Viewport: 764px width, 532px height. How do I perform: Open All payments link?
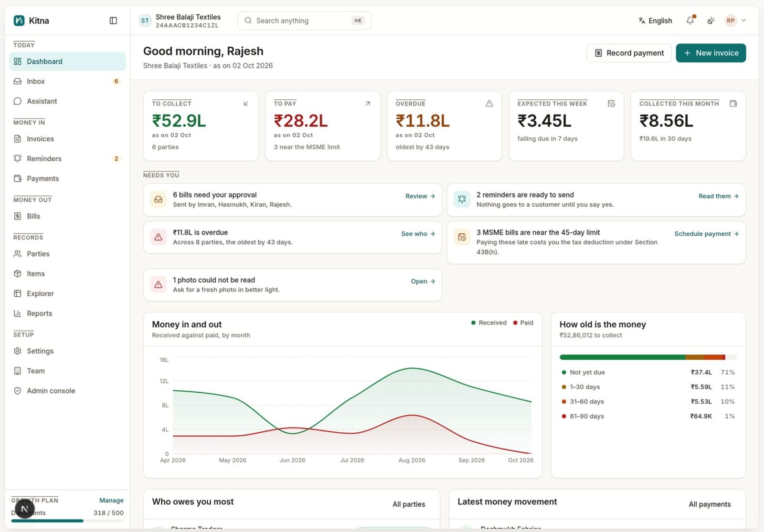710,504
